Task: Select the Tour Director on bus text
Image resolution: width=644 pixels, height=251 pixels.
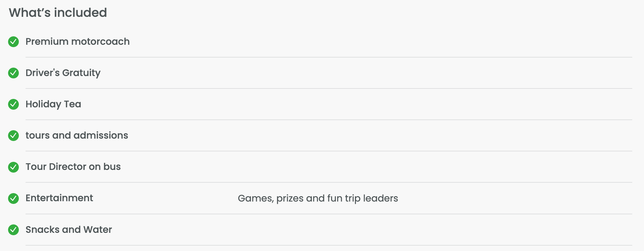Action: [x=73, y=167]
